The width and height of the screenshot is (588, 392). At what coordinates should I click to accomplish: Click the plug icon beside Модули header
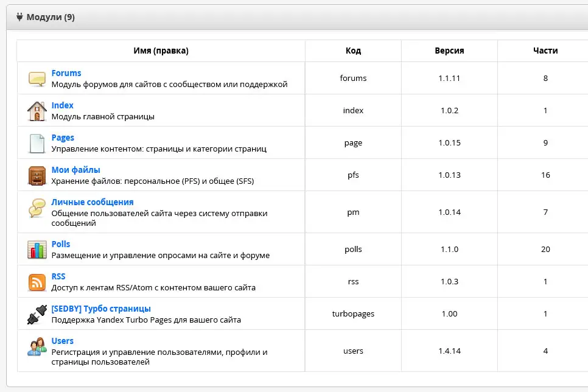pos(19,17)
